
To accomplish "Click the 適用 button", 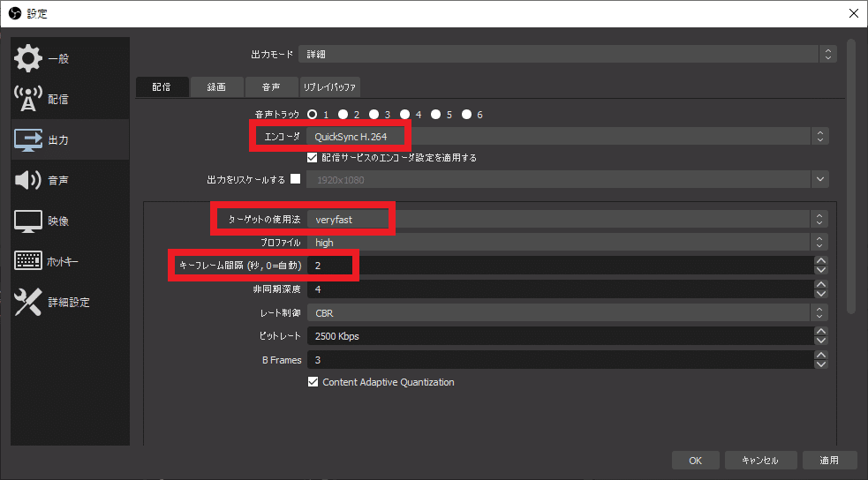I will [828, 460].
